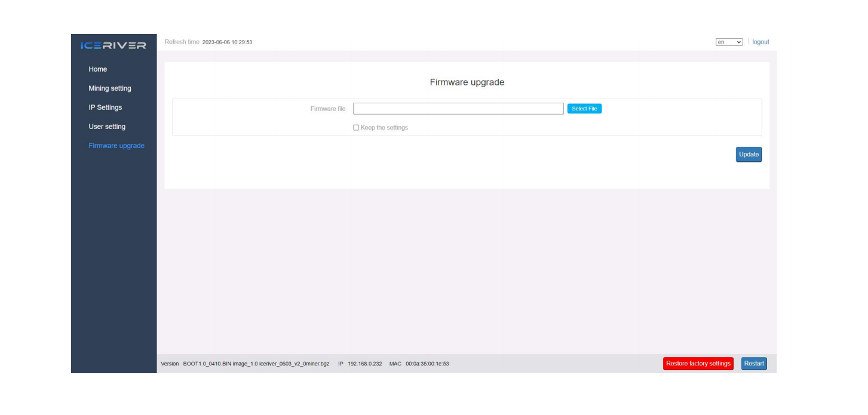Click the firmware Version string in footer
This screenshot has width=868, height=415.
pyautogui.click(x=256, y=364)
